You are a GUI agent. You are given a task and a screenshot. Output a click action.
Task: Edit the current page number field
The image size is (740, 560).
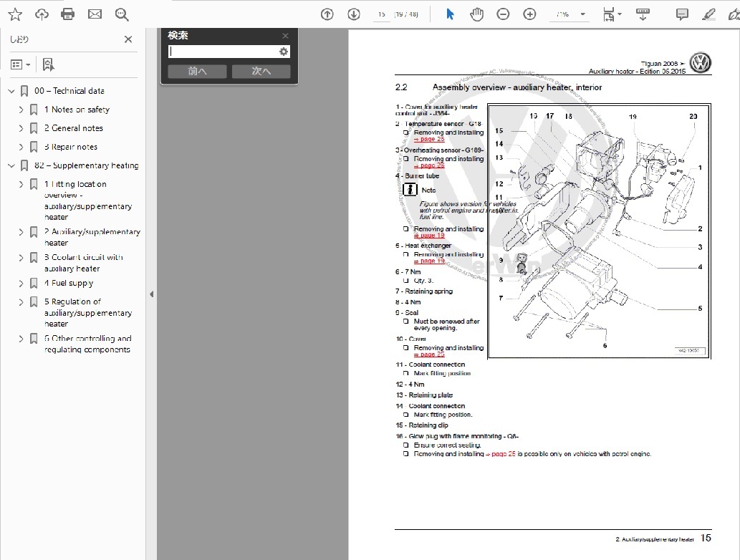tap(381, 14)
